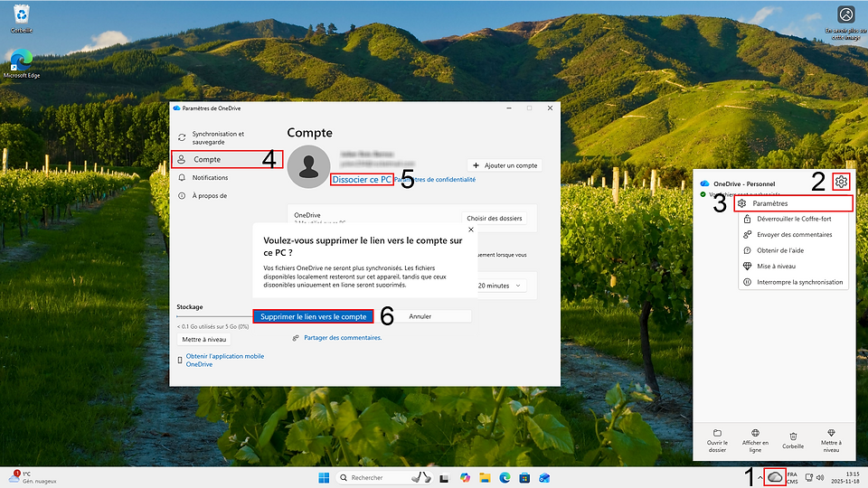Confirm with Supprimer le lien vers le compte
Image resolution: width=868 pixels, height=488 pixels.
coord(314,316)
